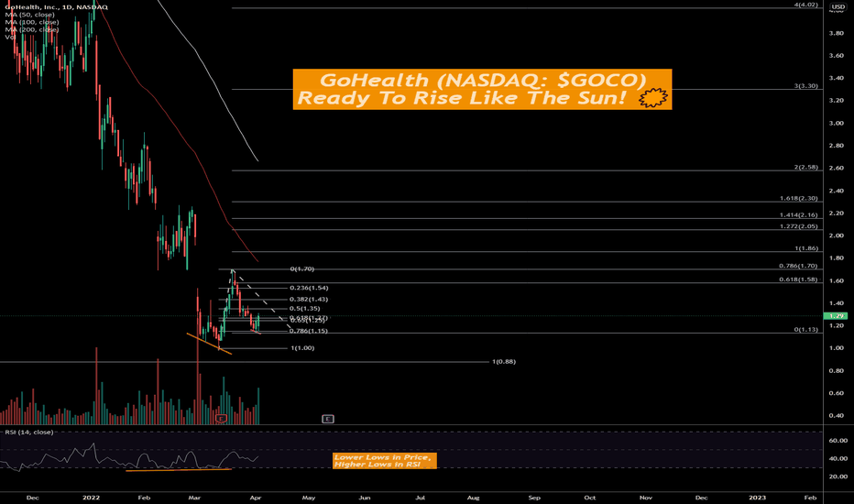Image resolution: width=854 pixels, height=504 pixels.
Task: Open the USD currency selector
Action: (838, 7)
